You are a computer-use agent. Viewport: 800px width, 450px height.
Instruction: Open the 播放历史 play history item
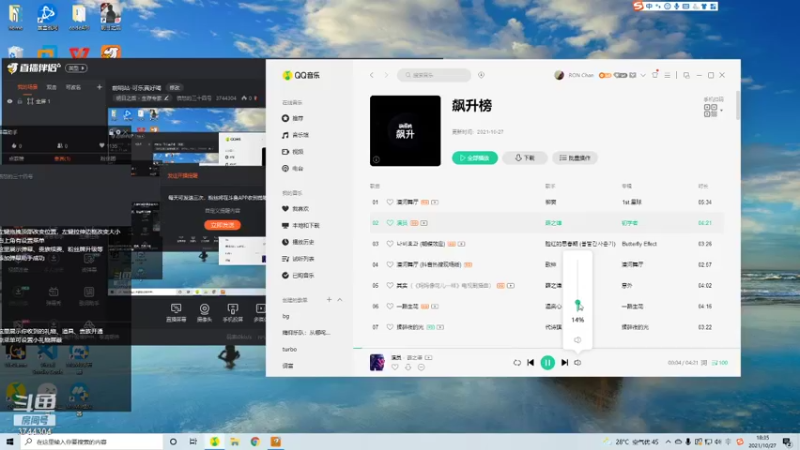298,242
